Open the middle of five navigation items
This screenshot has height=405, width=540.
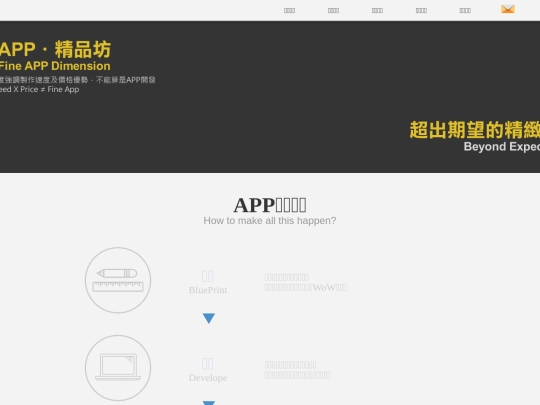pyautogui.click(x=377, y=11)
